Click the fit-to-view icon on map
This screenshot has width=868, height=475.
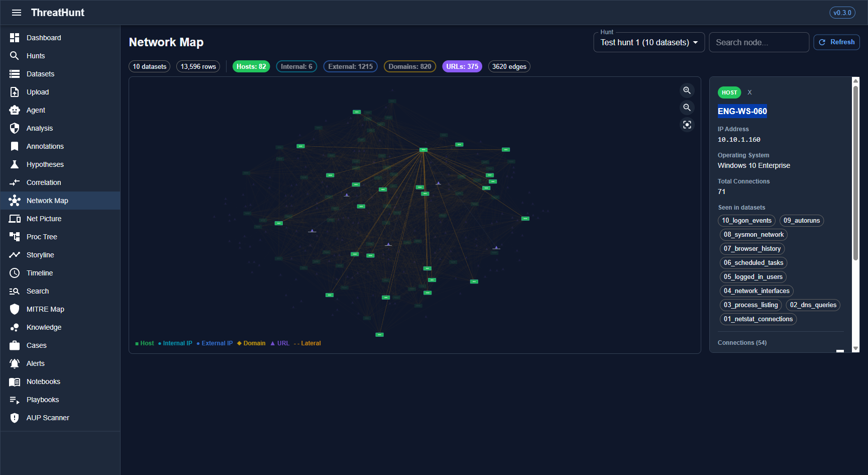[x=687, y=125]
